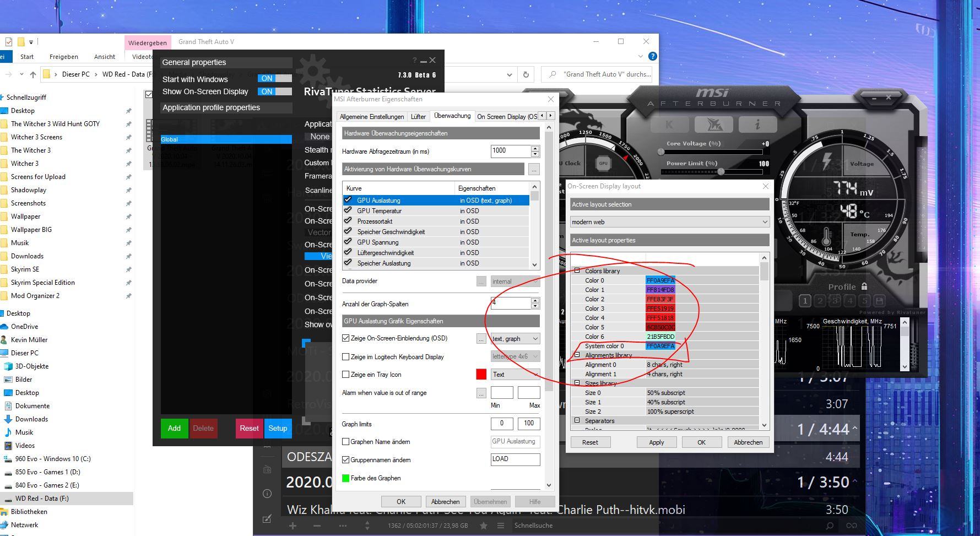
Task: Open the Ansicht ribbon tab in Explorer
Action: tap(105, 56)
